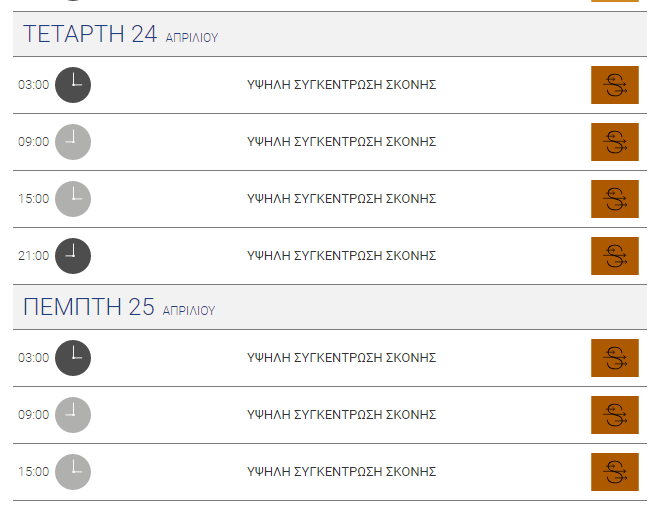The width and height of the screenshot is (662, 510).
Task: Click the gray clock icon at 15:00 under ΠΕΜΠΤΗ 25
Action: tap(73, 472)
